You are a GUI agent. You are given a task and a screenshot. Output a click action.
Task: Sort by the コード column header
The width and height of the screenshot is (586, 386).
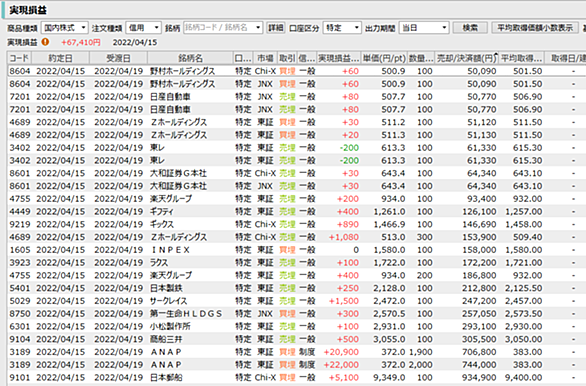pos(20,58)
